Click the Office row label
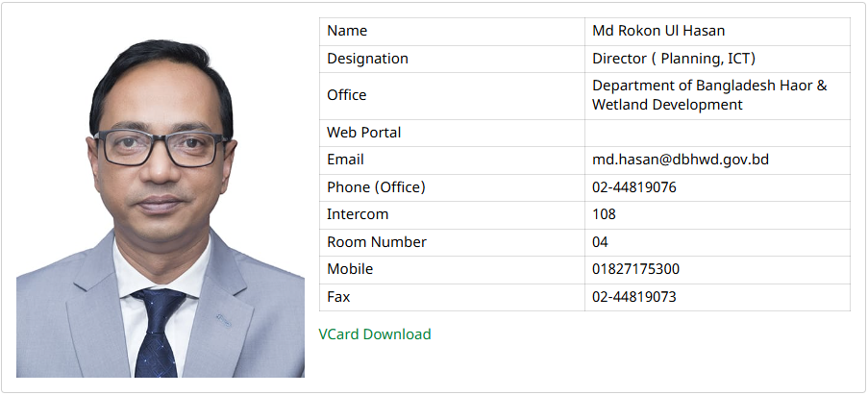The image size is (868, 395). (346, 95)
